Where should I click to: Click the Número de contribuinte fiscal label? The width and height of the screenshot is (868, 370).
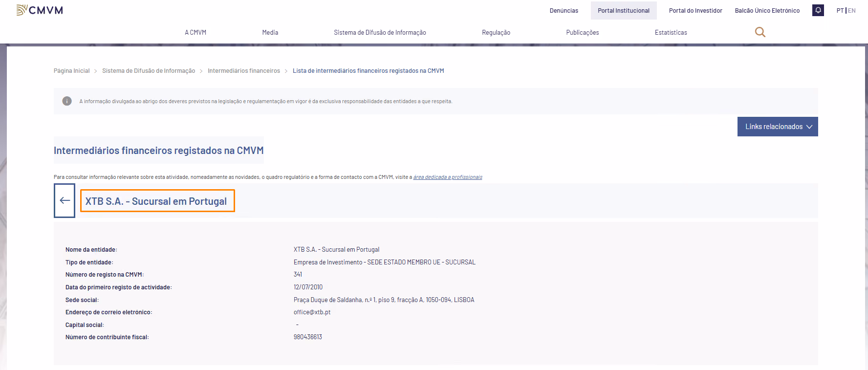[x=108, y=337]
